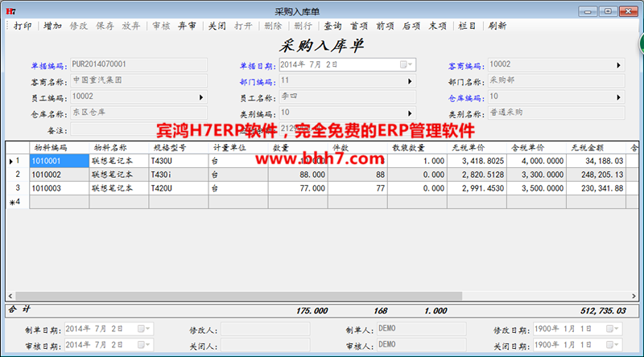Open the 修改日期 date dropdown
The width and height of the screenshot is (644, 357).
[x=613, y=329]
